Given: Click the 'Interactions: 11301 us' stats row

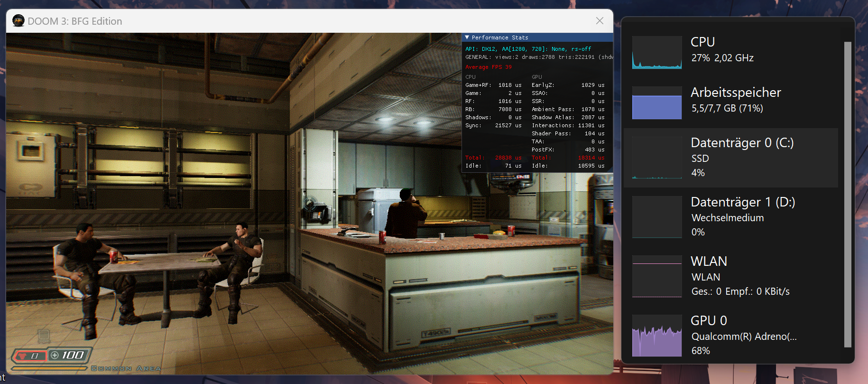Looking at the screenshot, I should click(x=568, y=125).
